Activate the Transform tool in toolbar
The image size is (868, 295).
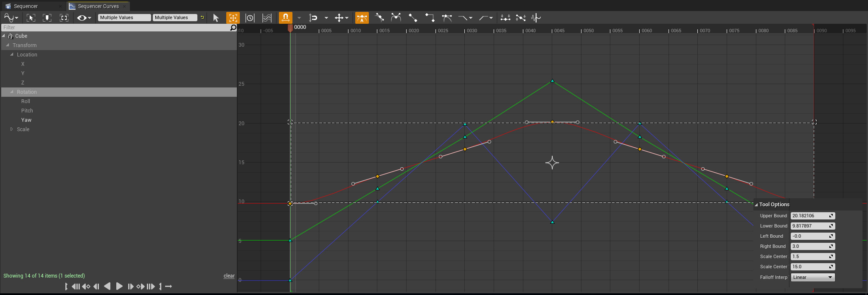[233, 18]
